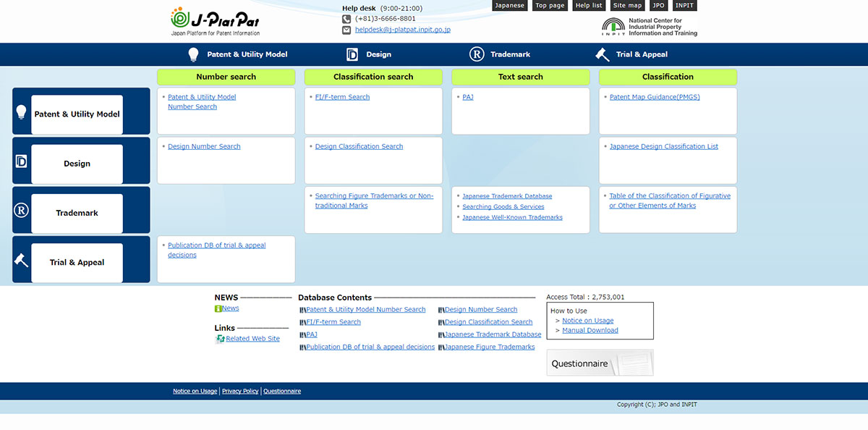This screenshot has width=868, height=430.
Task: Click the Classification search column header
Action: 373,77
